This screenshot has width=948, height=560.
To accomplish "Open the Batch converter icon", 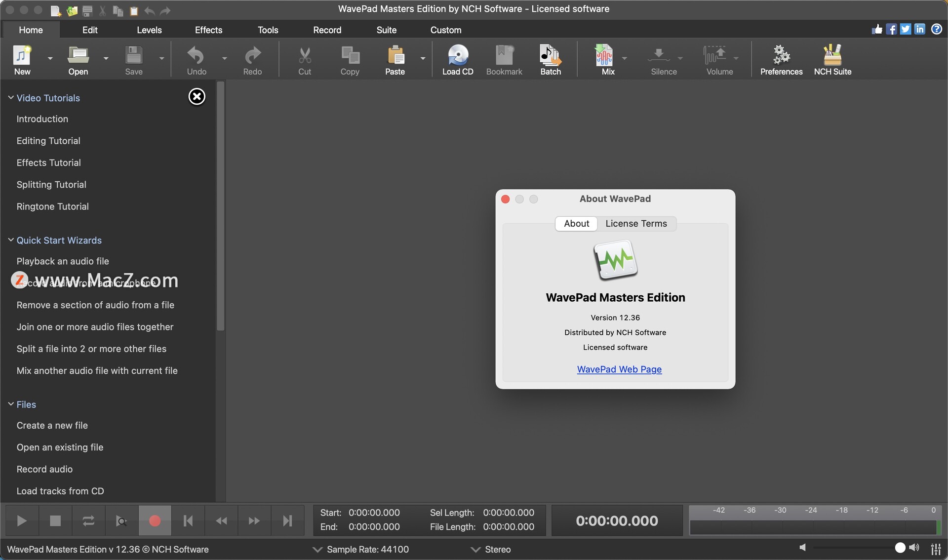I will (551, 55).
